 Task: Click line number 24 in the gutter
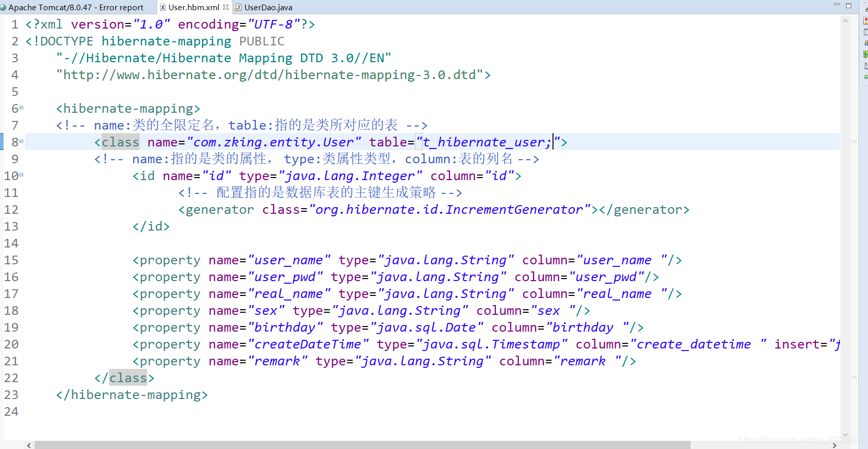(x=11, y=411)
